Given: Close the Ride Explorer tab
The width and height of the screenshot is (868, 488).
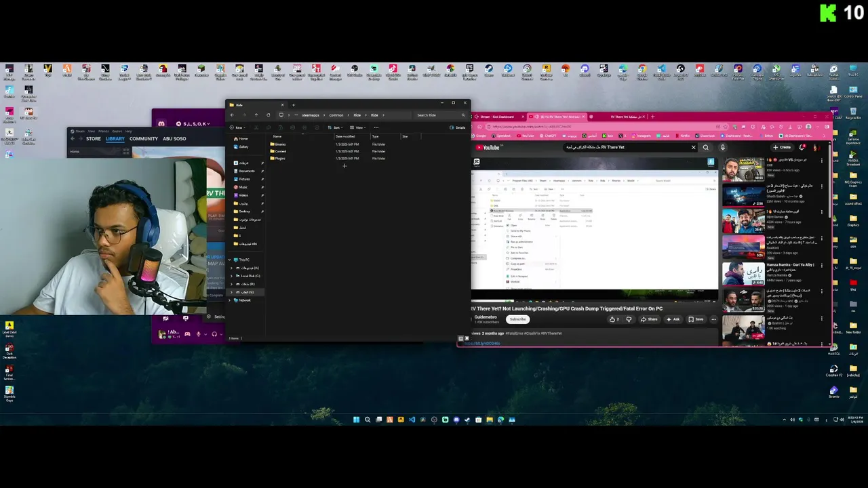Looking at the screenshot, I should 282,105.
